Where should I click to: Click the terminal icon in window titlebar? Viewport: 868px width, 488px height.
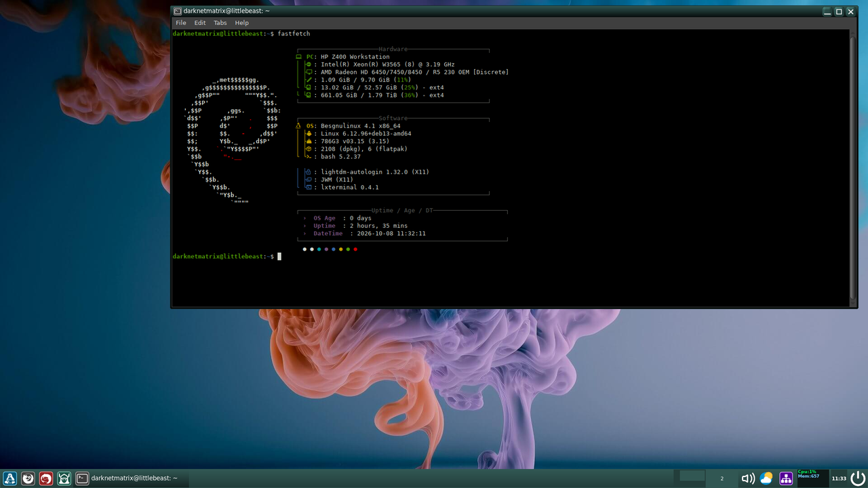(178, 11)
